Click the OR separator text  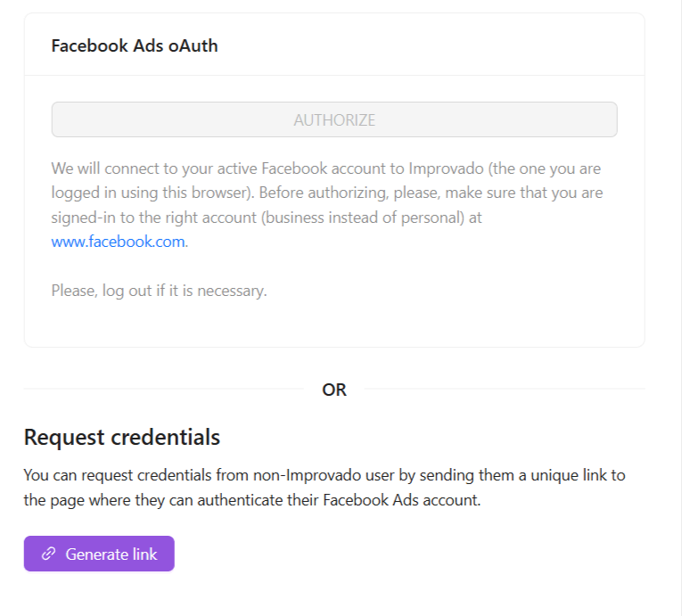click(334, 390)
